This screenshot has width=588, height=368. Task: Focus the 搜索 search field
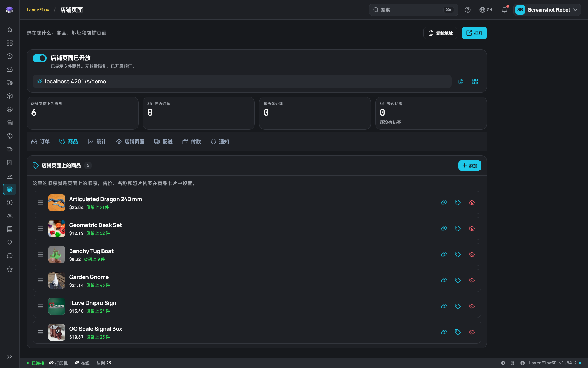tap(413, 10)
